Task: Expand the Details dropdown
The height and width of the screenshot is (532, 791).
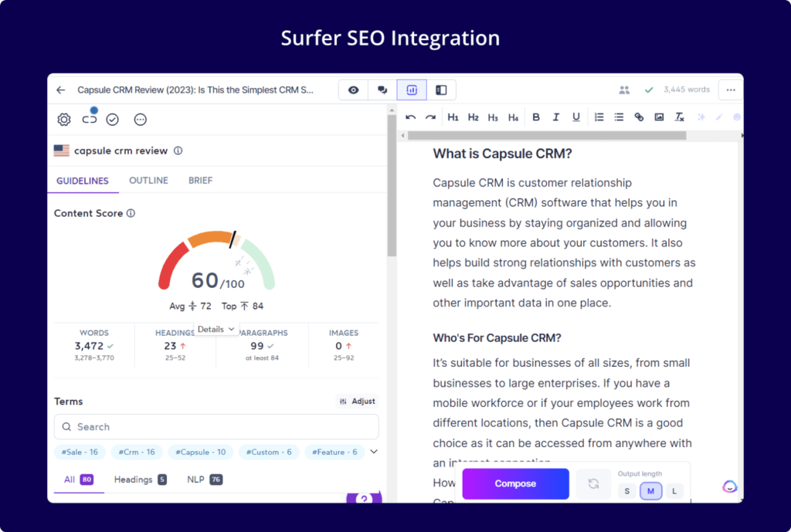Action: point(216,329)
